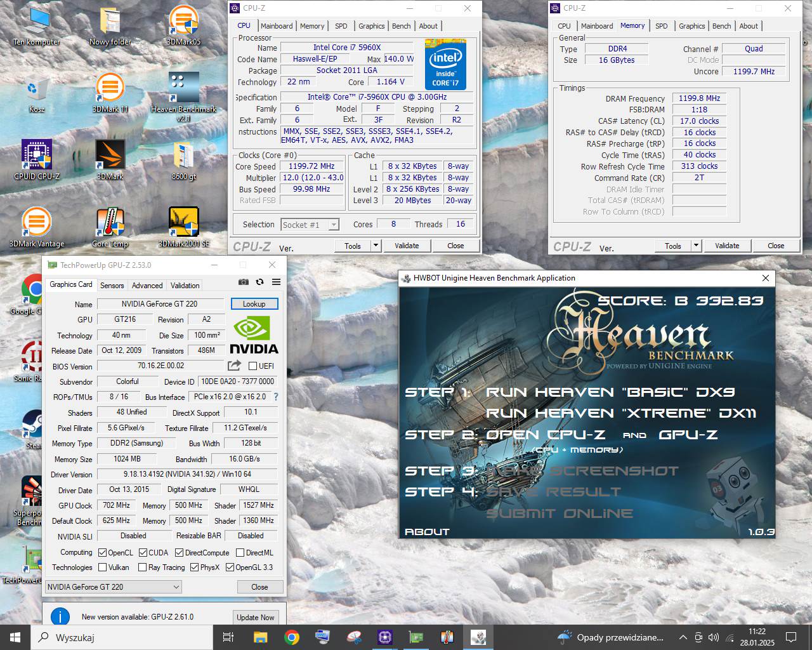
Task: Open Tools dropdown arrow in CPU-Z Memory window
Action: (x=696, y=246)
